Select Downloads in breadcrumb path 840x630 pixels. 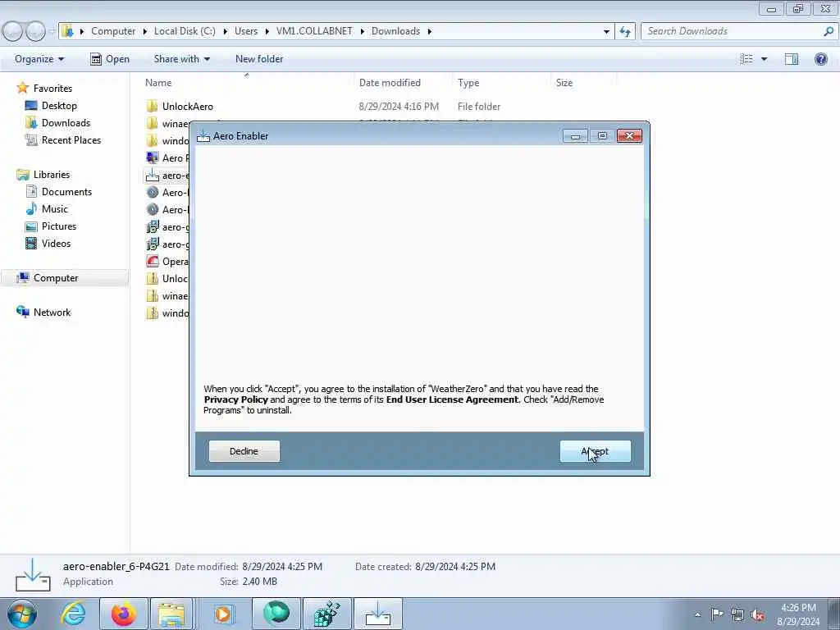tap(396, 31)
